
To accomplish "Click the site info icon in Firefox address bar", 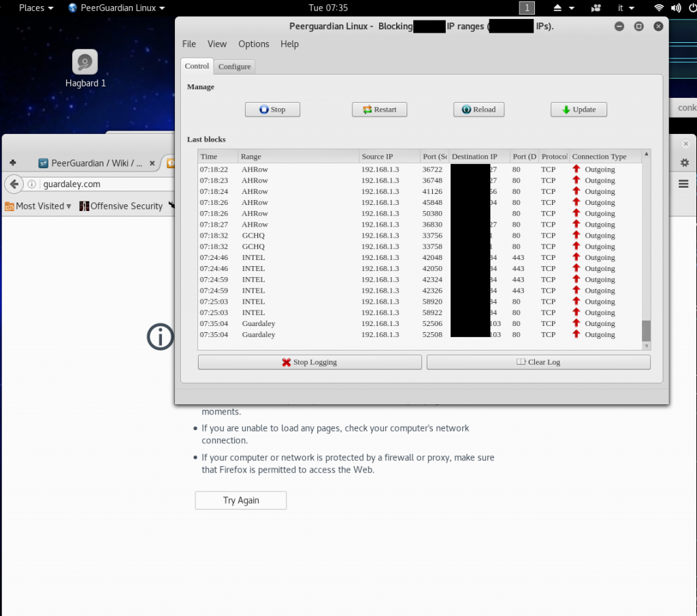I will click(x=31, y=184).
